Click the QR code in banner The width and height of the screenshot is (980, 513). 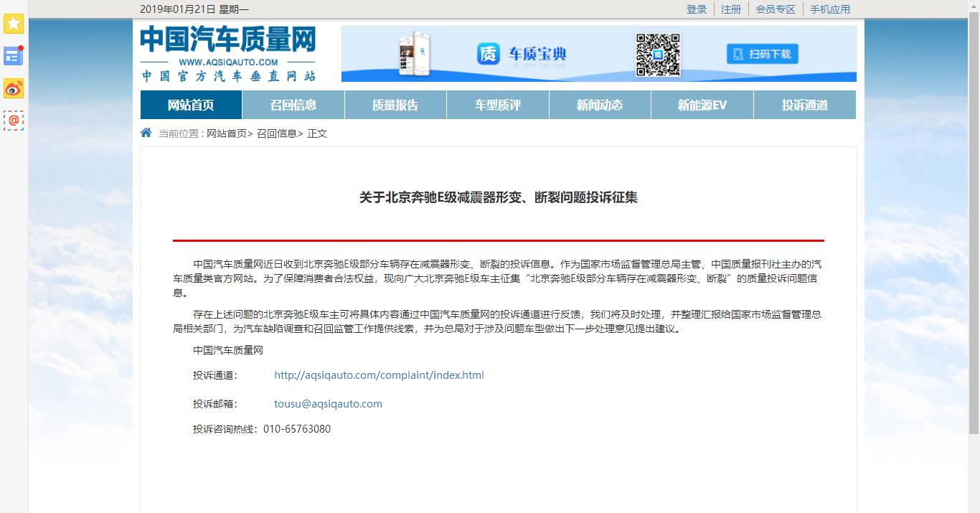tap(658, 55)
